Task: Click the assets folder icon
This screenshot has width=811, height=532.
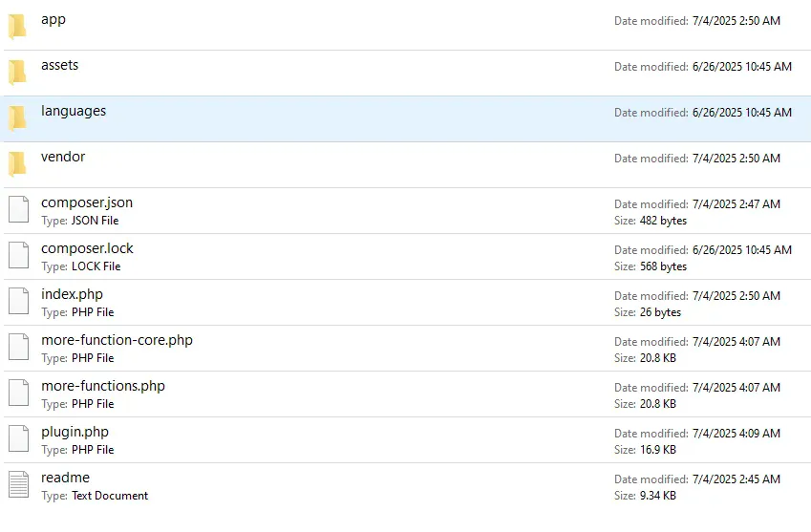Action: pos(17,73)
